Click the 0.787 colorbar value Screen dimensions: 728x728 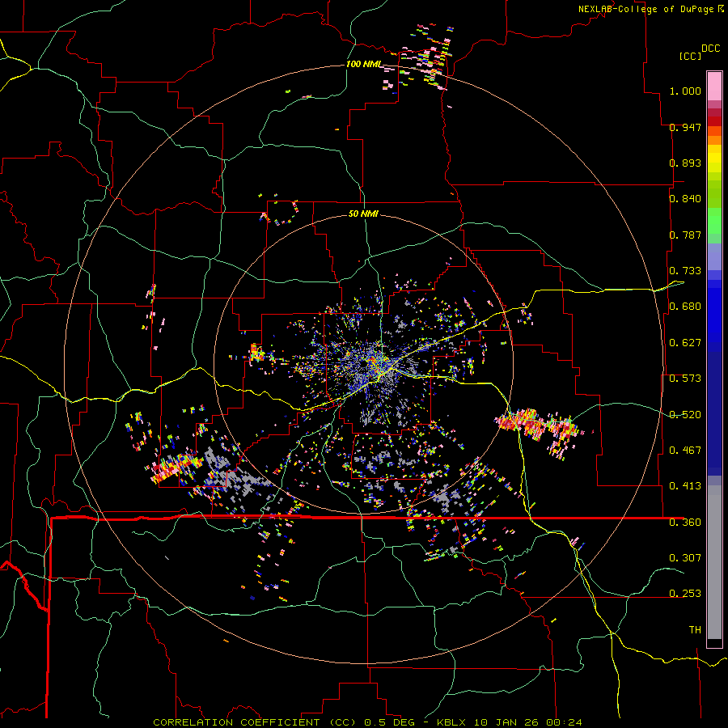click(685, 235)
